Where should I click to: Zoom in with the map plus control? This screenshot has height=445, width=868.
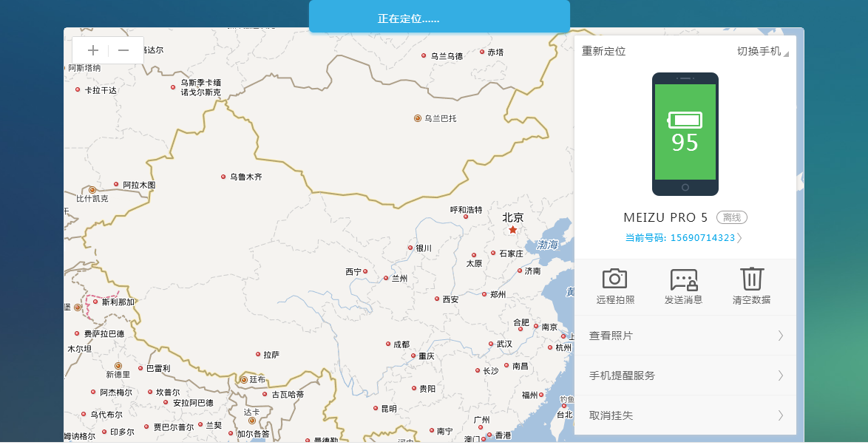[92, 50]
